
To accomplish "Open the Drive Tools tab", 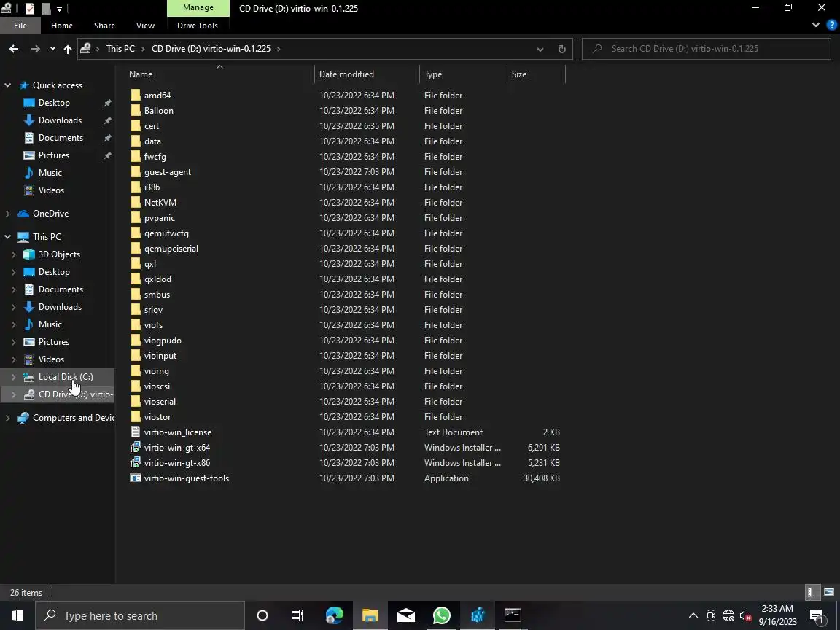I will pyautogui.click(x=198, y=26).
